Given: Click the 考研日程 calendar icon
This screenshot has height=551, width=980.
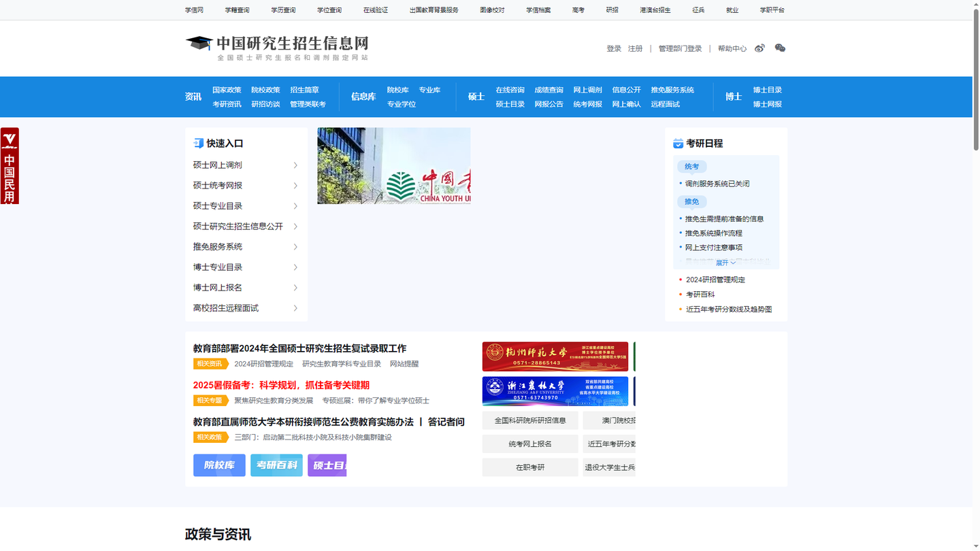Looking at the screenshot, I should click(678, 144).
